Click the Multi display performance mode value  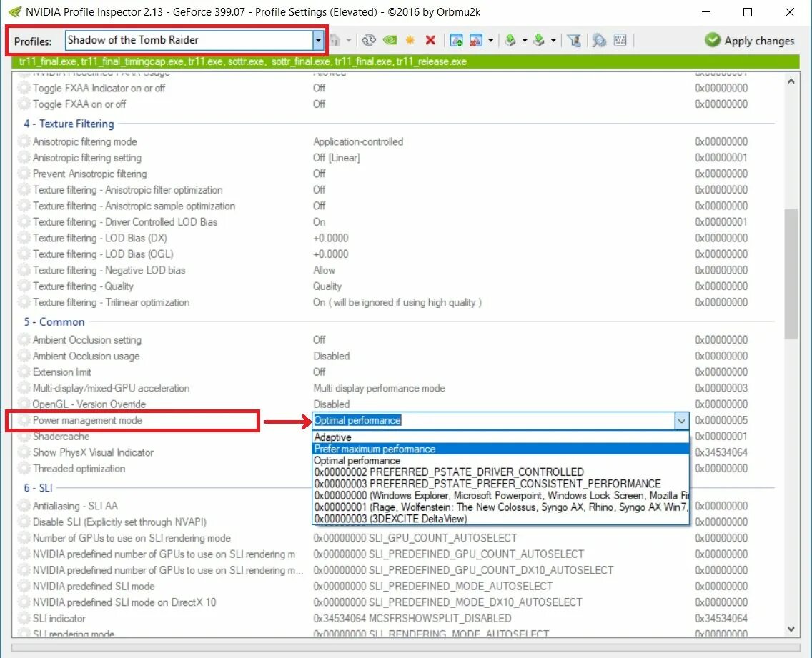coord(379,388)
